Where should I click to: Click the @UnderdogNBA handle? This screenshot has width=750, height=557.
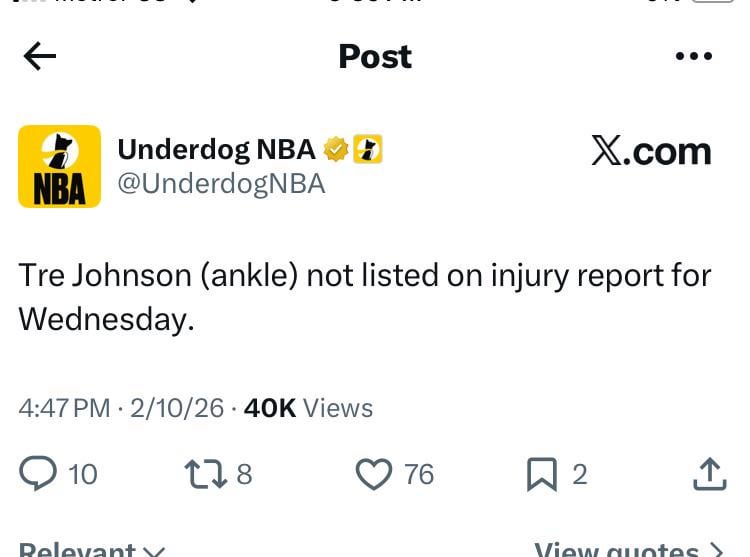pos(221,184)
